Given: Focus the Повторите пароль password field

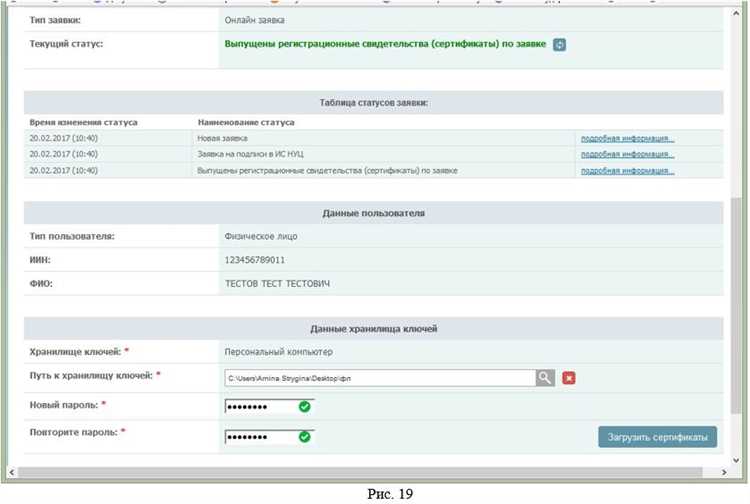Looking at the screenshot, I should point(260,437).
